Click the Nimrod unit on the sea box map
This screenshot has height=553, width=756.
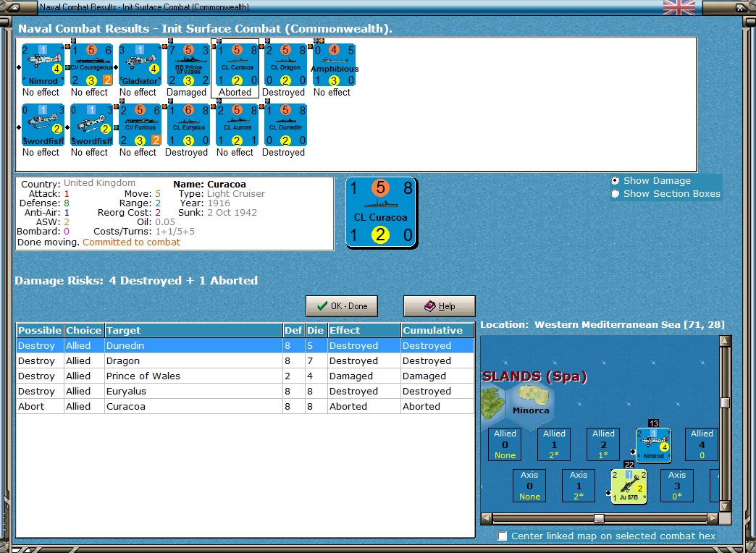pyautogui.click(x=653, y=444)
